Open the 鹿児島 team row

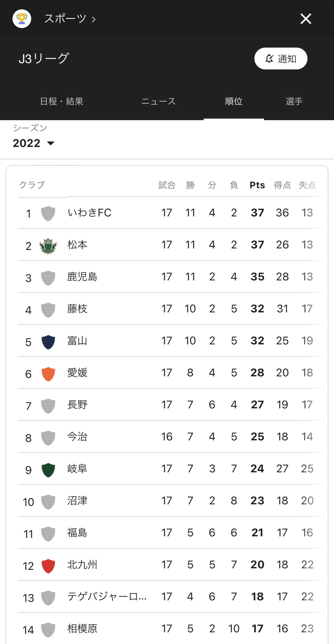tap(172, 277)
